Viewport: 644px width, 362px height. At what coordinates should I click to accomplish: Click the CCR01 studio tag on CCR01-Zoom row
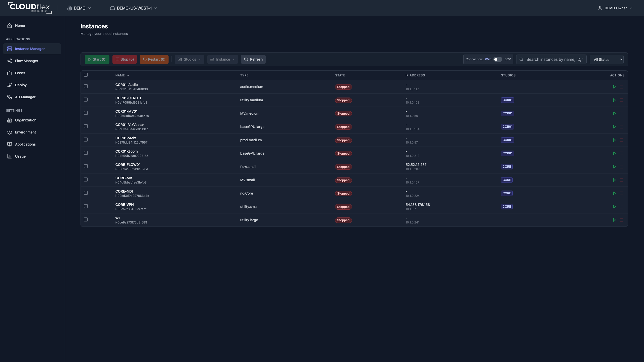507,153
